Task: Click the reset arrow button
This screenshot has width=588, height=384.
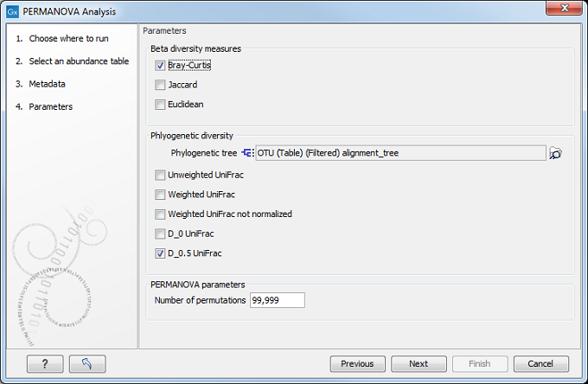Action: pyautogui.click(x=87, y=364)
